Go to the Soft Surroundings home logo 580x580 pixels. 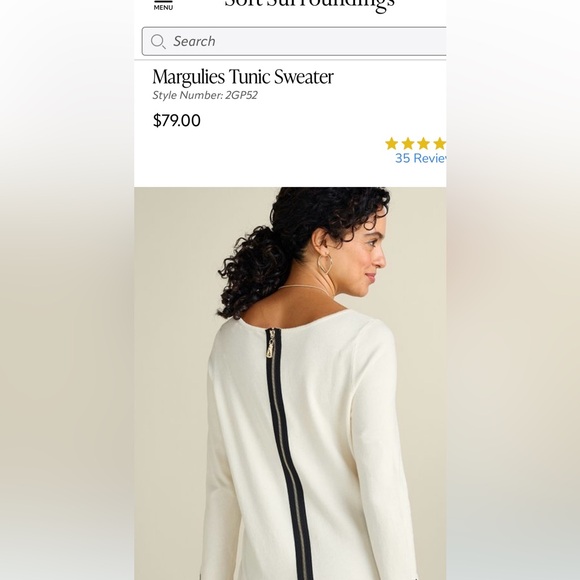coord(309,4)
